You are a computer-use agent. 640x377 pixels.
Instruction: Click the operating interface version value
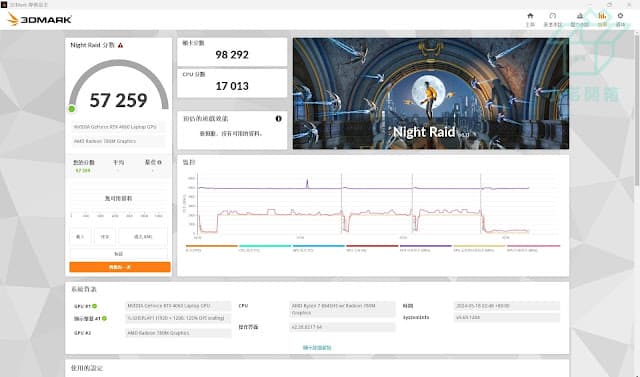[342, 327]
